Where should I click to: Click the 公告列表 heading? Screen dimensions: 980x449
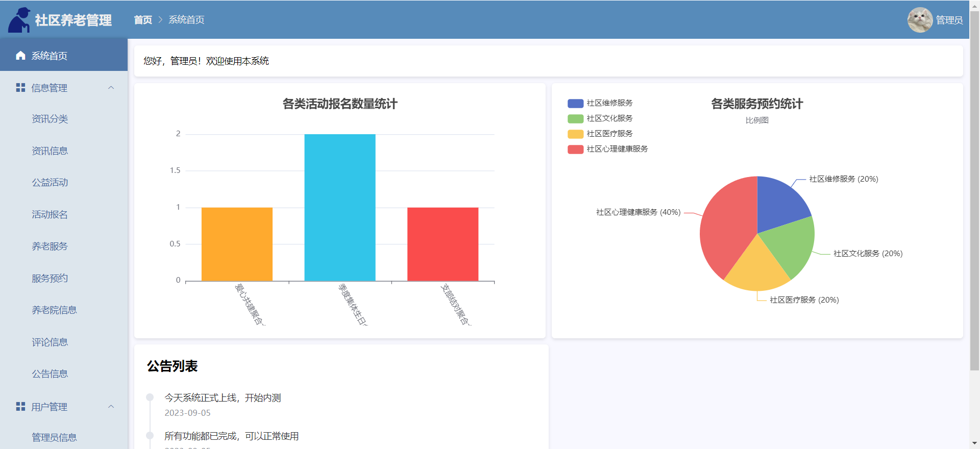tap(173, 366)
